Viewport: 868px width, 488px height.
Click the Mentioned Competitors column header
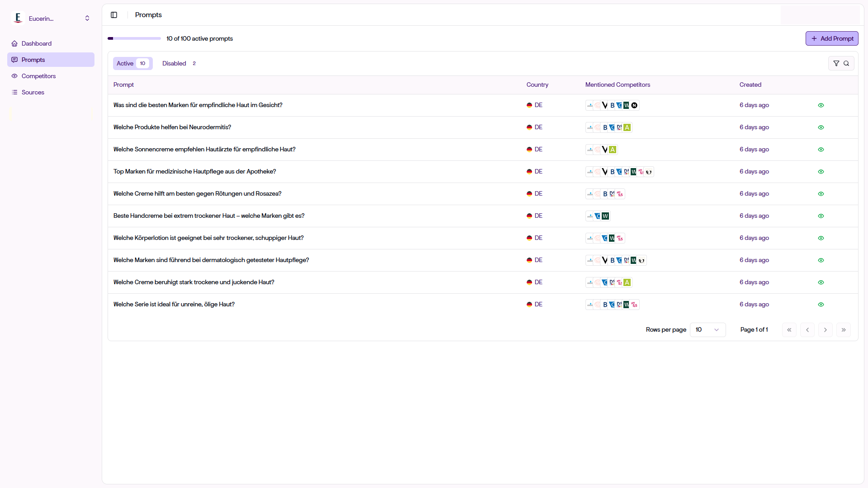(618, 85)
